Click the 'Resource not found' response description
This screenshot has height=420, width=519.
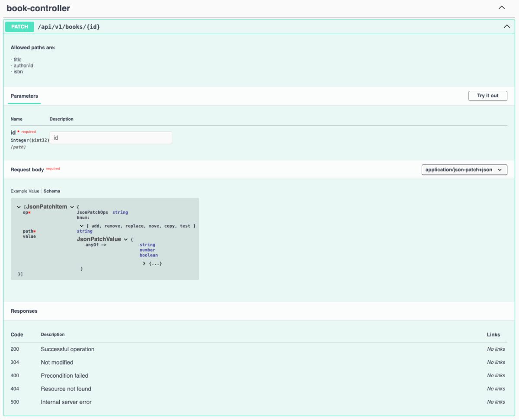66,389
